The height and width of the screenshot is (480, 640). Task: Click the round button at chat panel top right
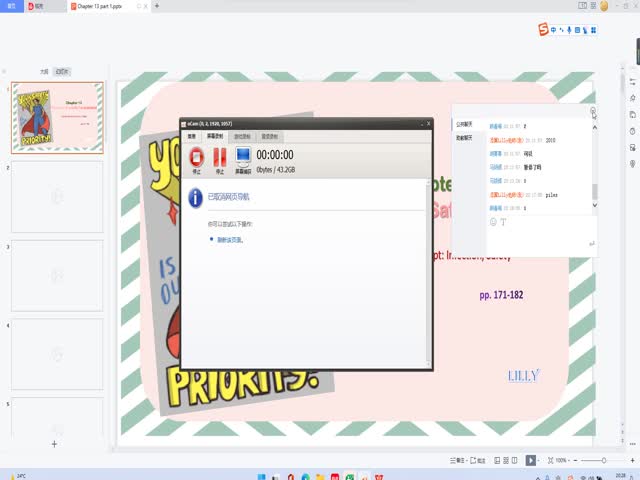point(593,111)
